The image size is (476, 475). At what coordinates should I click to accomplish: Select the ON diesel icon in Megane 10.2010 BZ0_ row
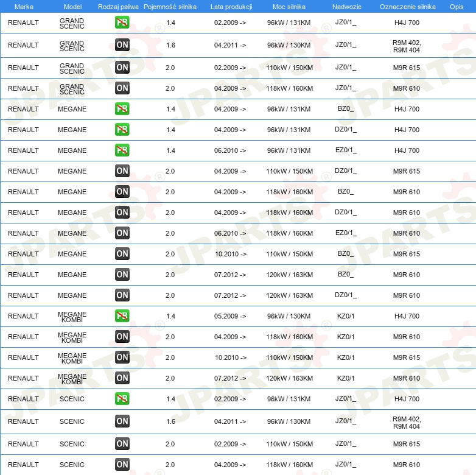[x=122, y=254]
